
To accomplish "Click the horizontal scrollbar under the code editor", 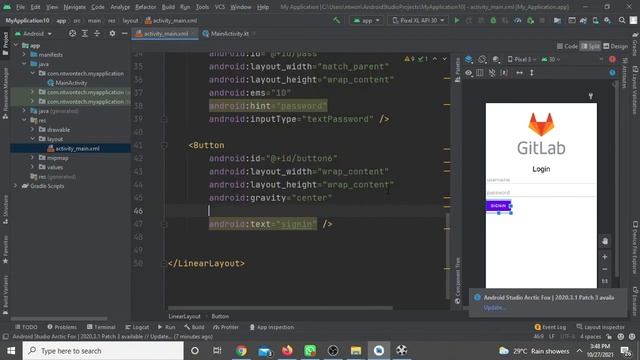I will 280,308.
